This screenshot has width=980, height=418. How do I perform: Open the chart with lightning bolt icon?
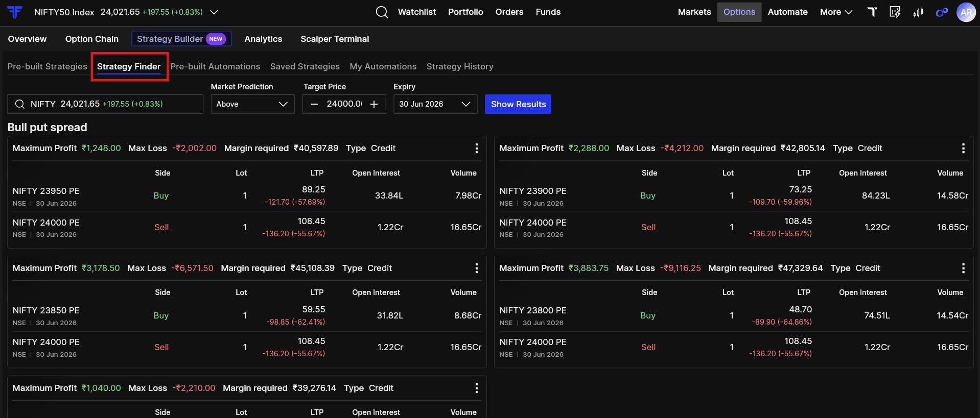click(x=895, y=12)
